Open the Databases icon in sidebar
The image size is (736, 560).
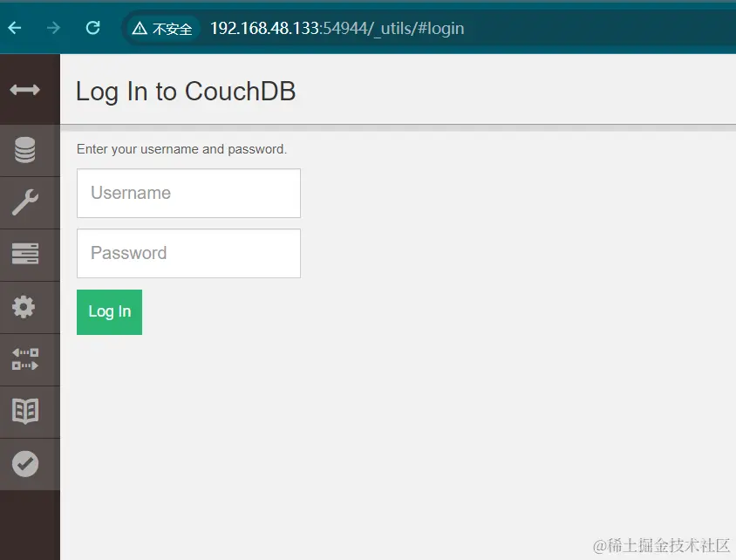coord(25,150)
